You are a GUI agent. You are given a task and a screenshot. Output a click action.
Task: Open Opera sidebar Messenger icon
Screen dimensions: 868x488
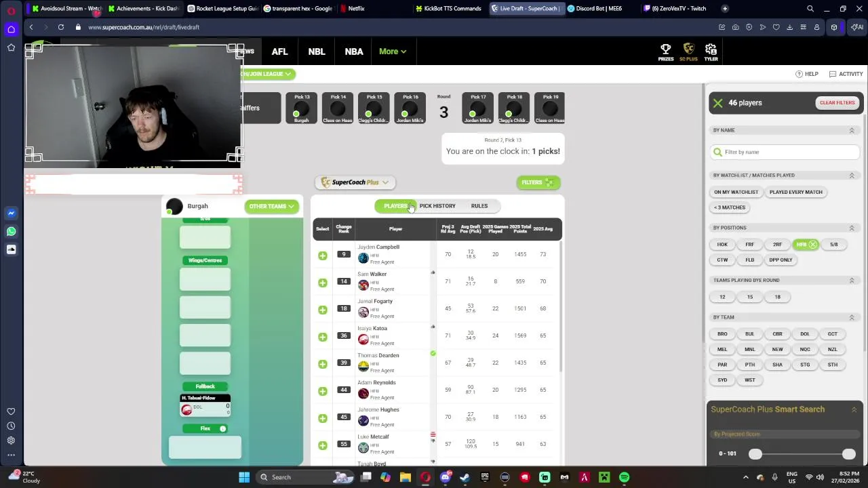pyautogui.click(x=11, y=213)
